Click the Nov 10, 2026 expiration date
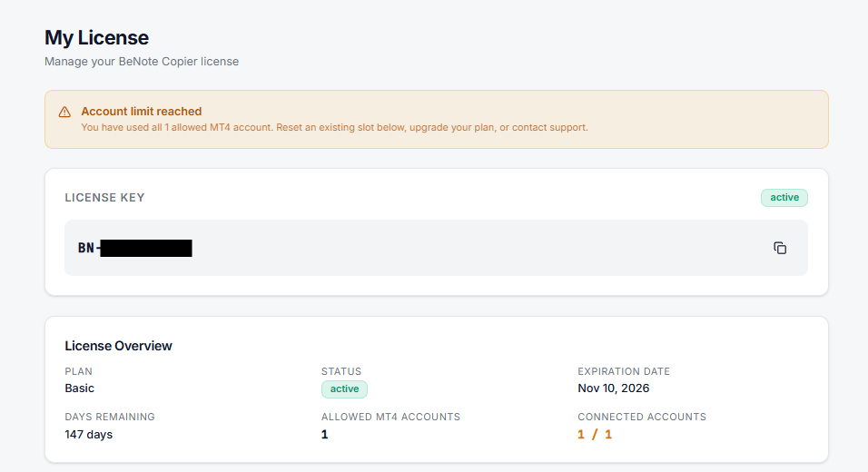This screenshot has width=868, height=472. [614, 388]
